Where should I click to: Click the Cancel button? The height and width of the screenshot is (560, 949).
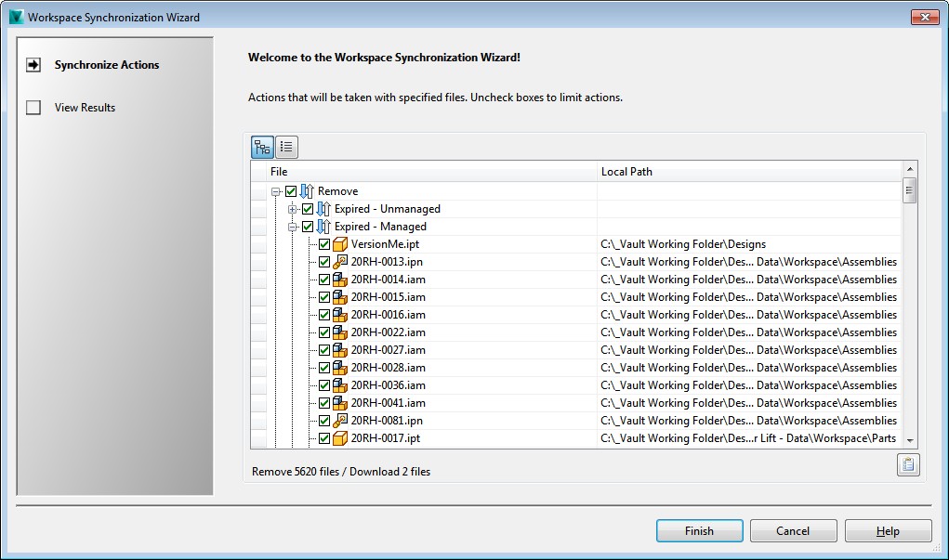(x=794, y=530)
